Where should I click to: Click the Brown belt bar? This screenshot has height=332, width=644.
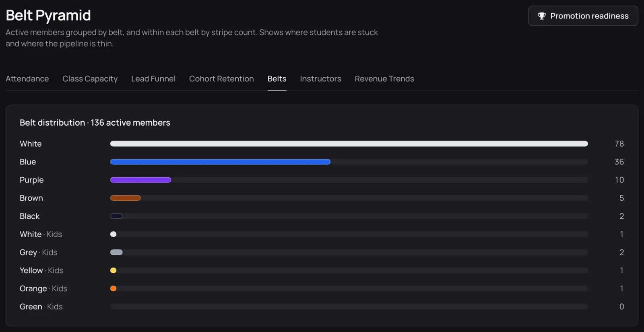click(x=125, y=198)
